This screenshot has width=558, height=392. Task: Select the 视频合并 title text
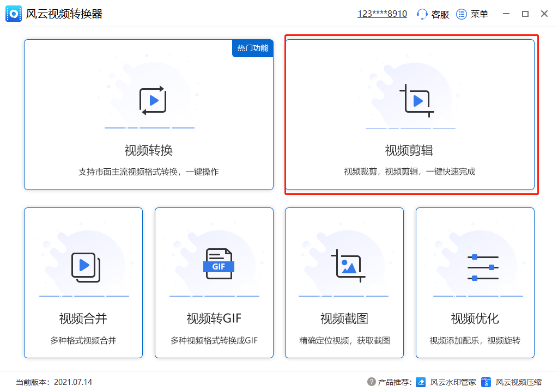coord(83,318)
